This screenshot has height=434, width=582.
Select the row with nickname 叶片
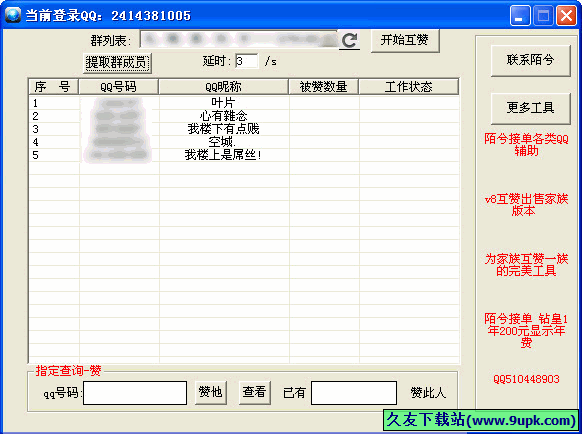click(244, 103)
